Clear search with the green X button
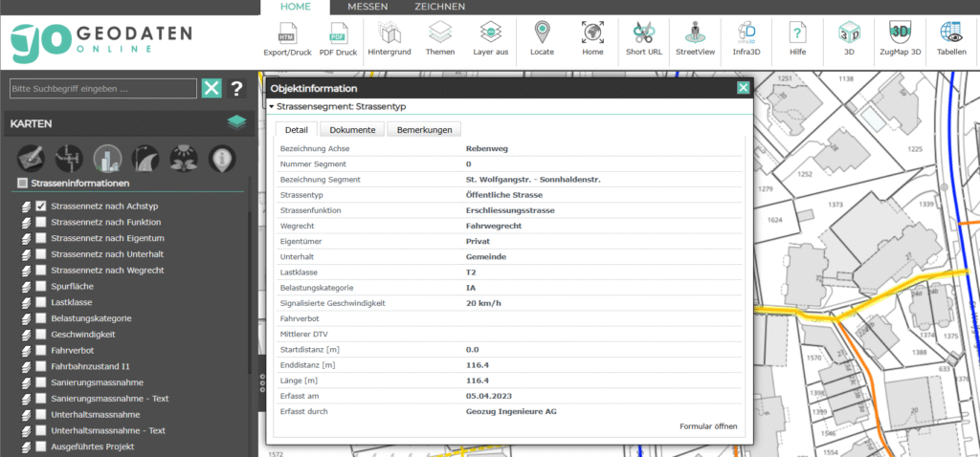The width and height of the screenshot is (980, 457). coord(212,89)
